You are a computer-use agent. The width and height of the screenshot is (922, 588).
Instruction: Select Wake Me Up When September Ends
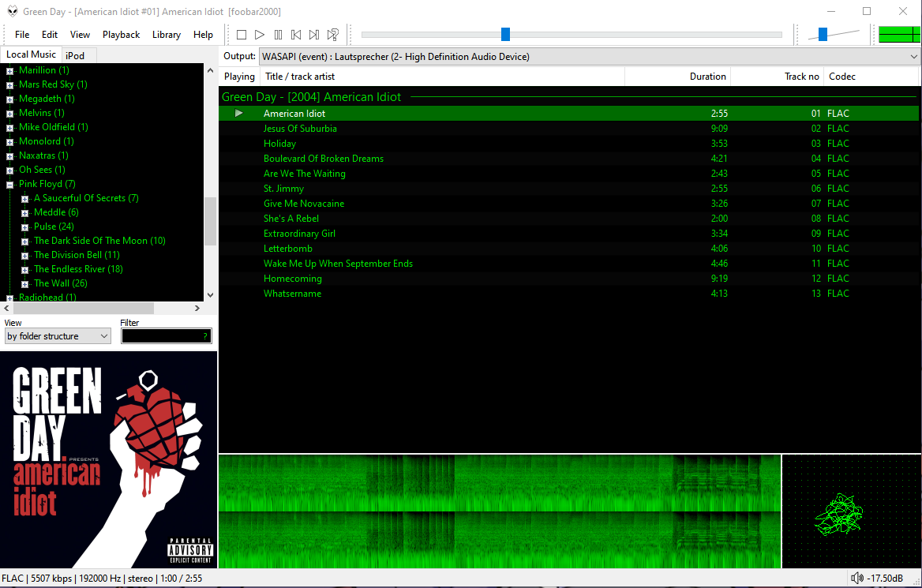tap(568, 264)
